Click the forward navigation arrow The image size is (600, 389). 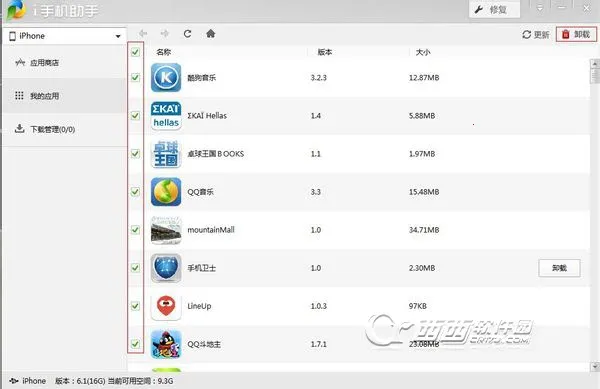tap(165, 34)
